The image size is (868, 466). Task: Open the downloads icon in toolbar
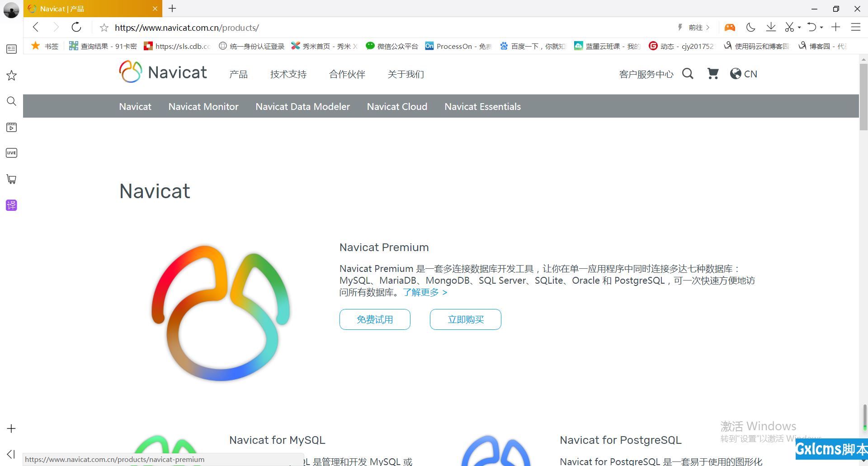(771, 27)
